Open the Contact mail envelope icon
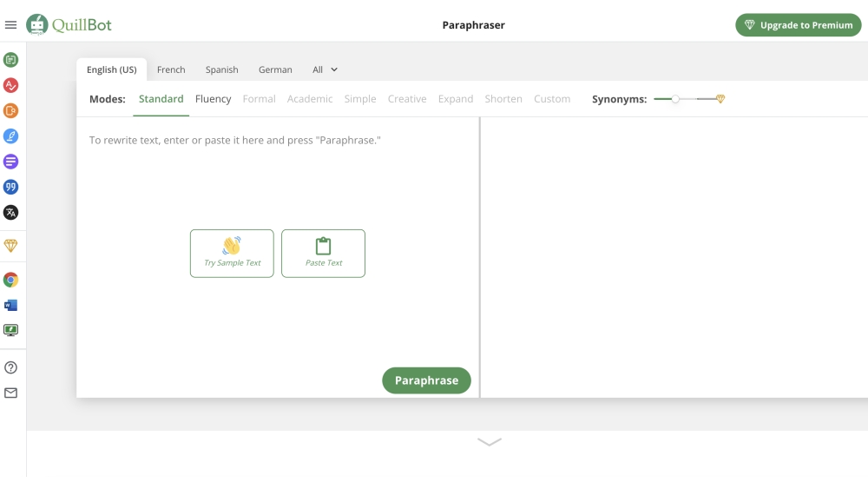Image resolution: width=868 pixels, height=489 pixels. point(10,393)
